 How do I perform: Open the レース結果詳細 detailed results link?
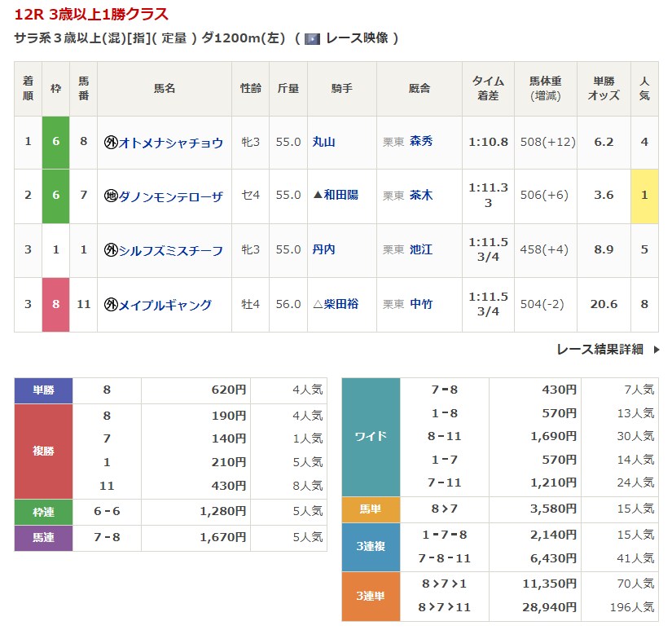600,350
